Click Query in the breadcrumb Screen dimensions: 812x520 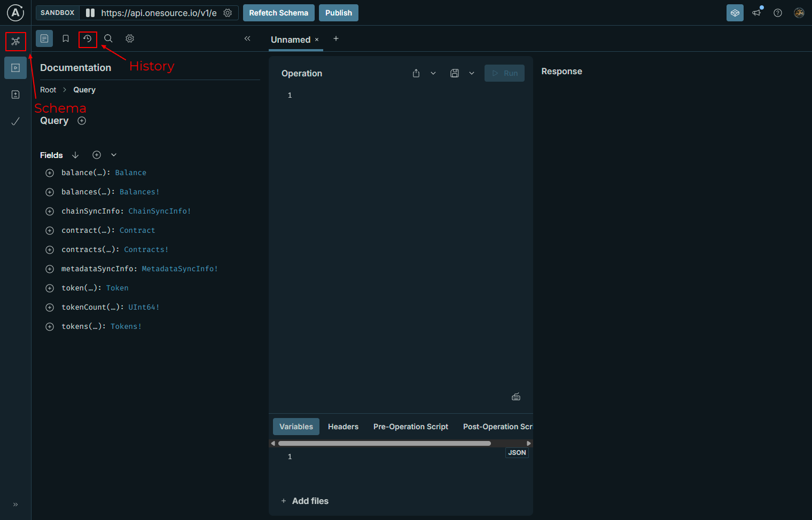84,90
